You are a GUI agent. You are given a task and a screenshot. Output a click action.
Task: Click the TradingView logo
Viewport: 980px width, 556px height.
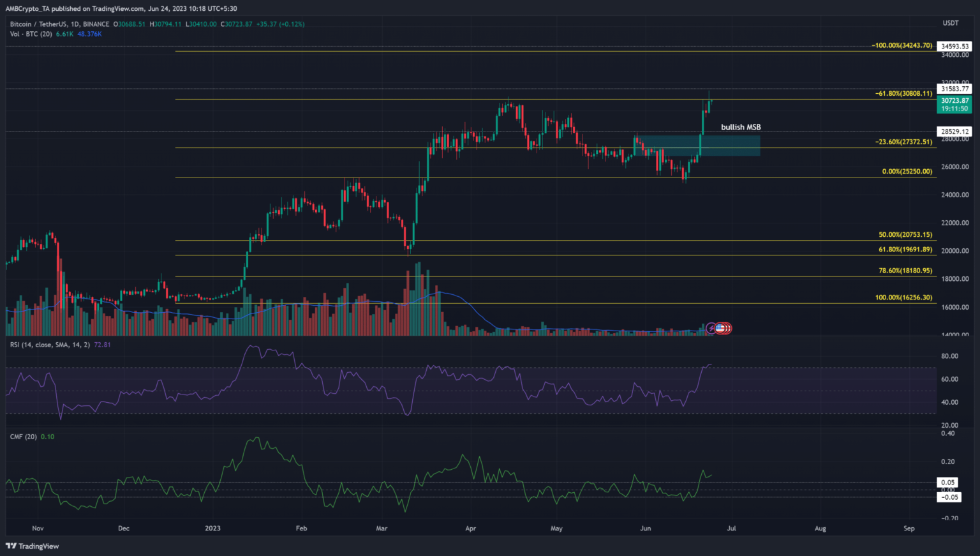point(33,546)
